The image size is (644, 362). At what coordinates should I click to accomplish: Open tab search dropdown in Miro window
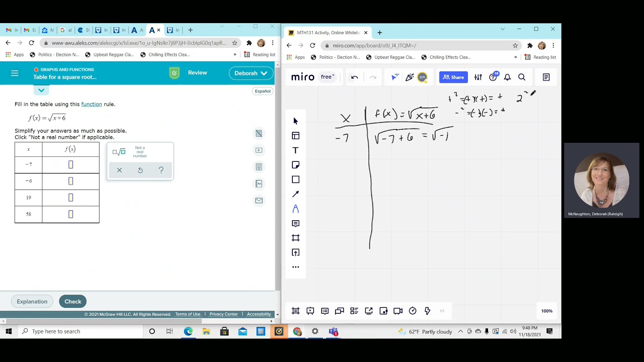[x=502, y=29]
